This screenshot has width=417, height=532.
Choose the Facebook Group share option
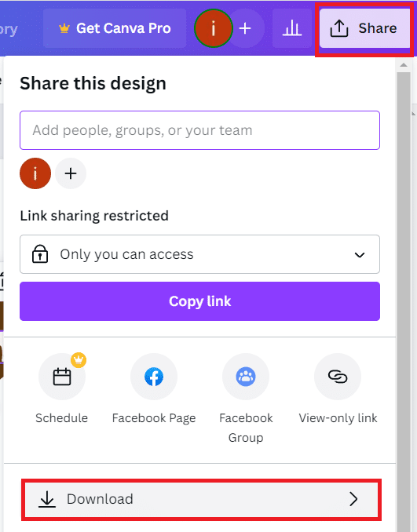(x=246, y=377)
